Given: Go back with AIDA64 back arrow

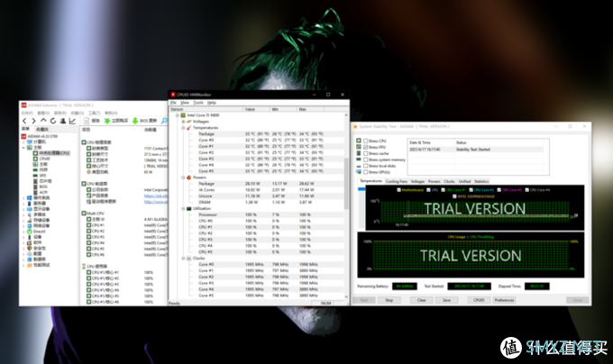Looking at the screenshot, I should tap(24, 121).
